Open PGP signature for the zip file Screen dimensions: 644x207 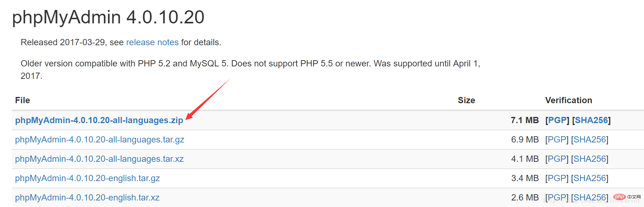[557, 120]
